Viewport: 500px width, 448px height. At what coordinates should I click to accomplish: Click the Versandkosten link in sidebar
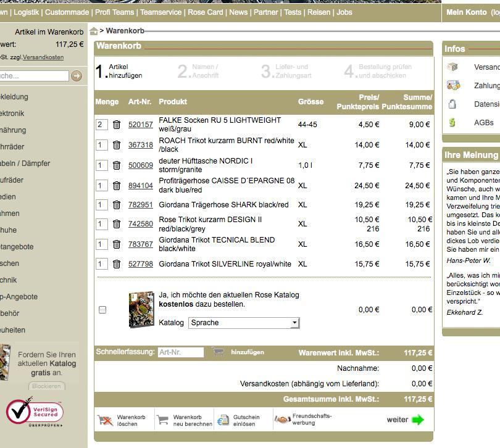(x=43, y=57)
